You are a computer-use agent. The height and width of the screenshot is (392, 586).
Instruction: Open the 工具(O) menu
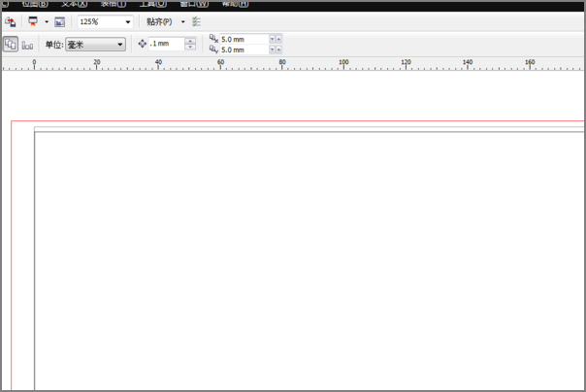(x=153, y=4)
